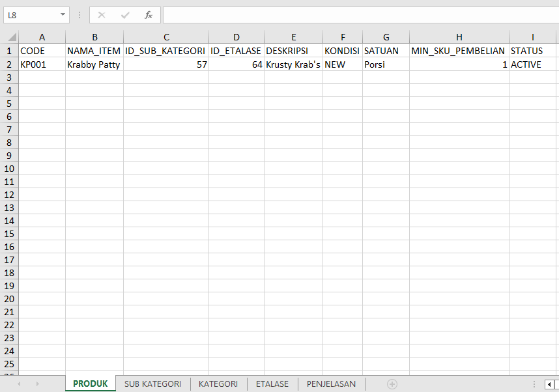Switch to the SUB KATEGORI sheet tab
The image size is (559, 392).
click(152, 384)
